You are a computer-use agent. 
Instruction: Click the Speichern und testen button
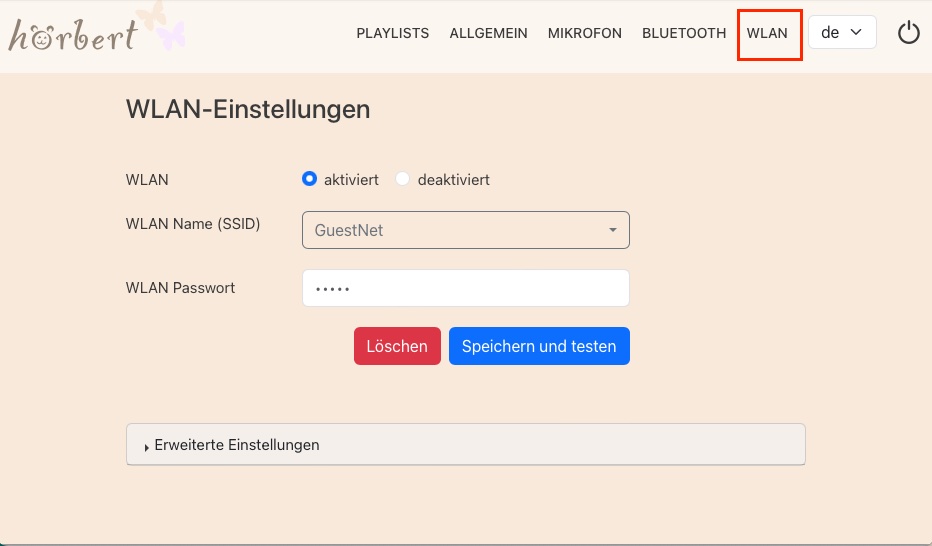coord(539,347)
